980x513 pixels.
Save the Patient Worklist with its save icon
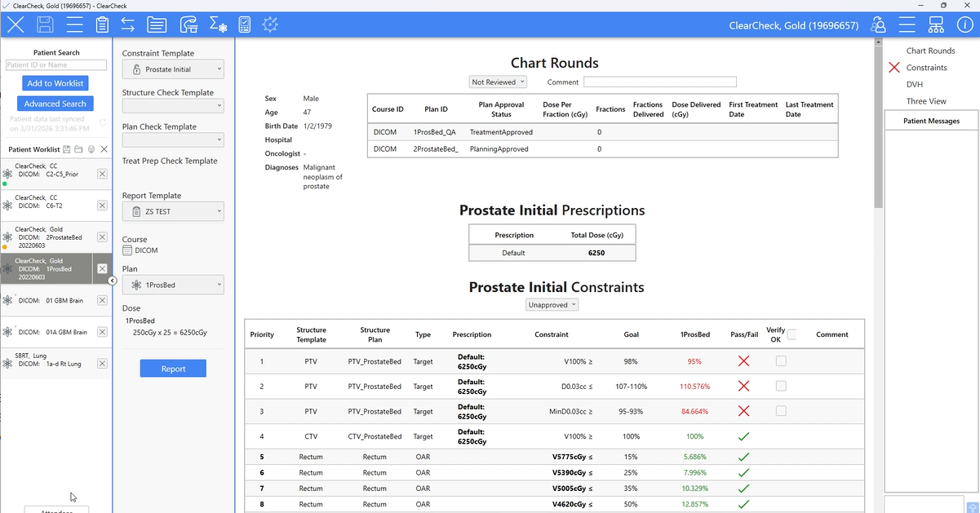coord(66,149)
